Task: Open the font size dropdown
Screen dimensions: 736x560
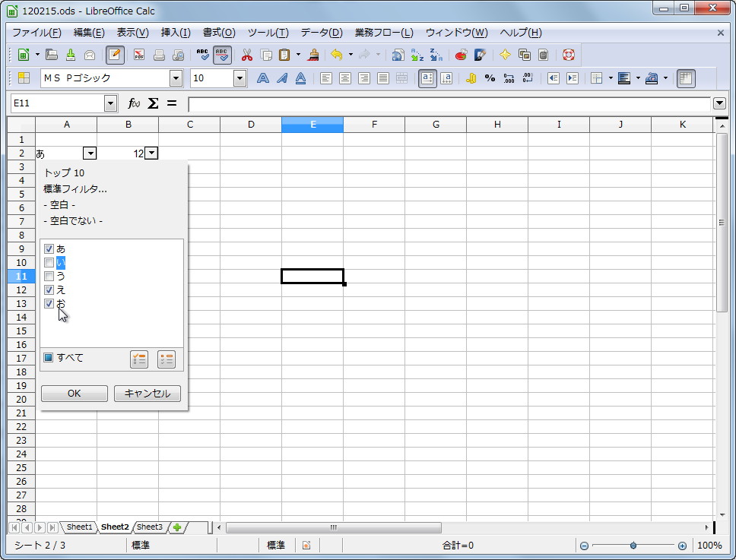Action: pos(240,78)
